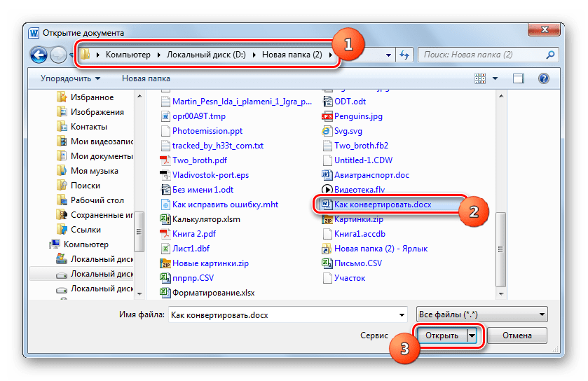Click the Лист1.dbf file icon

[x=165, y=249]
